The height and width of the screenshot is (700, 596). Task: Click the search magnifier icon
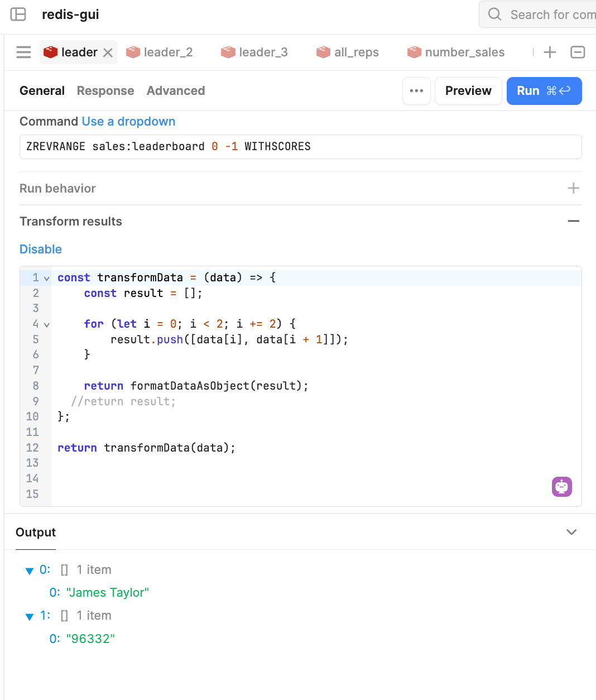[x=494, y=15]
